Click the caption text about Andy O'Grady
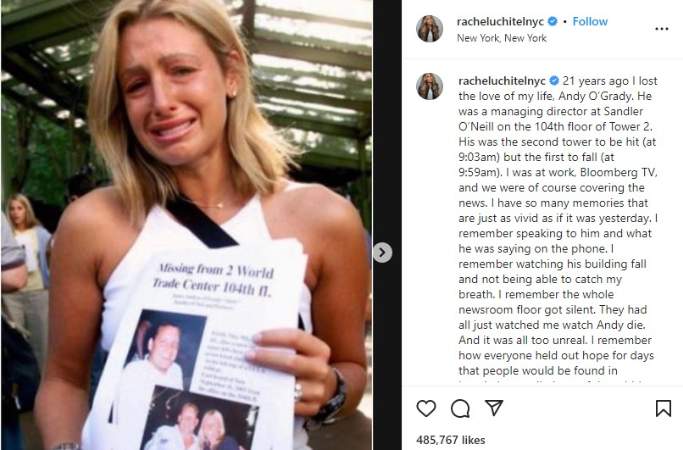Screen dimensions: 683x450 click(558, 226)
